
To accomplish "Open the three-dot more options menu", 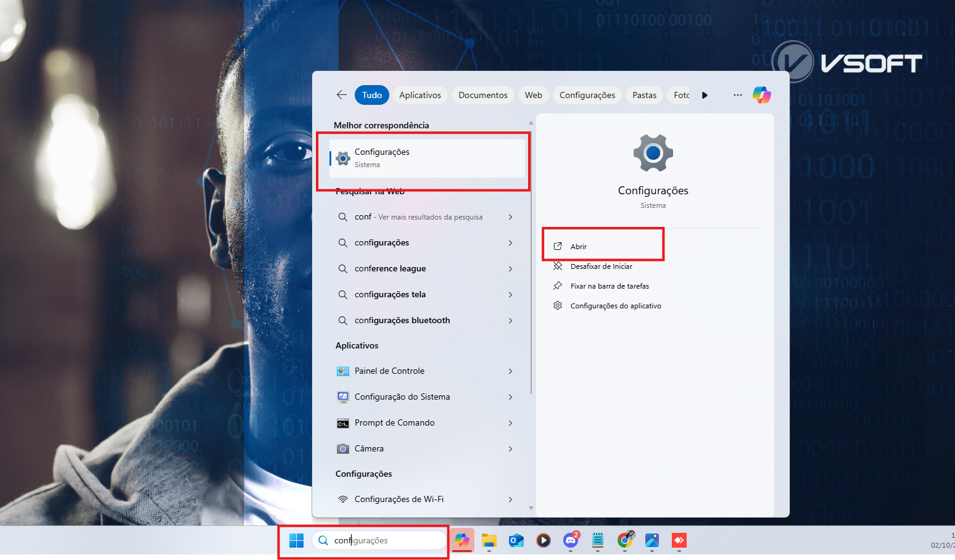I will (737, 95).
